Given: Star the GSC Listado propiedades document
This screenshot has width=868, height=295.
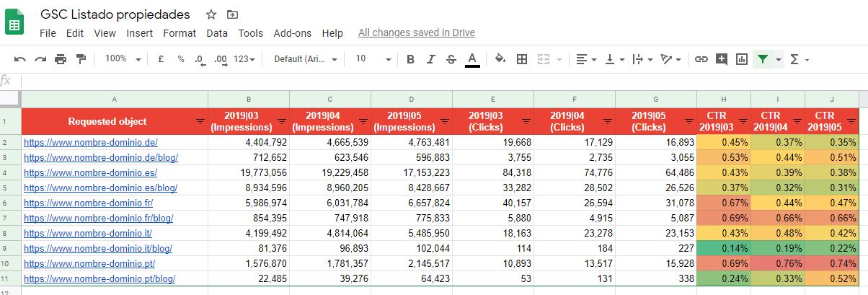Looking at the screenshot, I should (211, 14).
